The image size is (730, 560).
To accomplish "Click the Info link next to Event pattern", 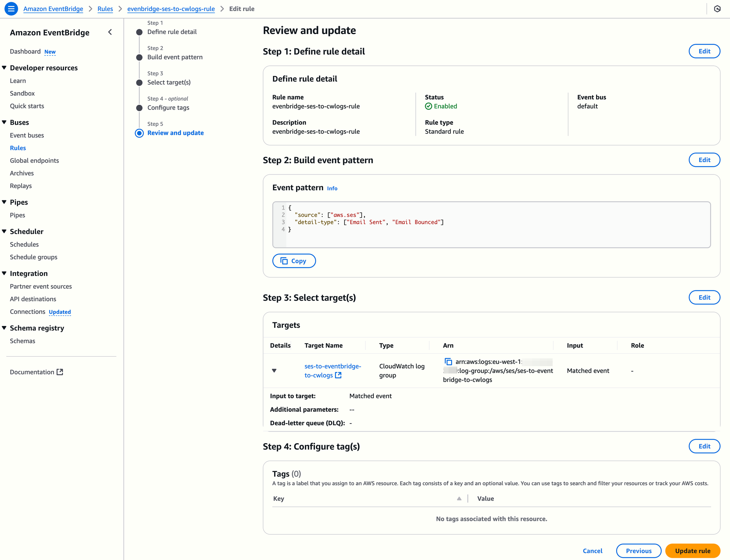I will 332,188.
